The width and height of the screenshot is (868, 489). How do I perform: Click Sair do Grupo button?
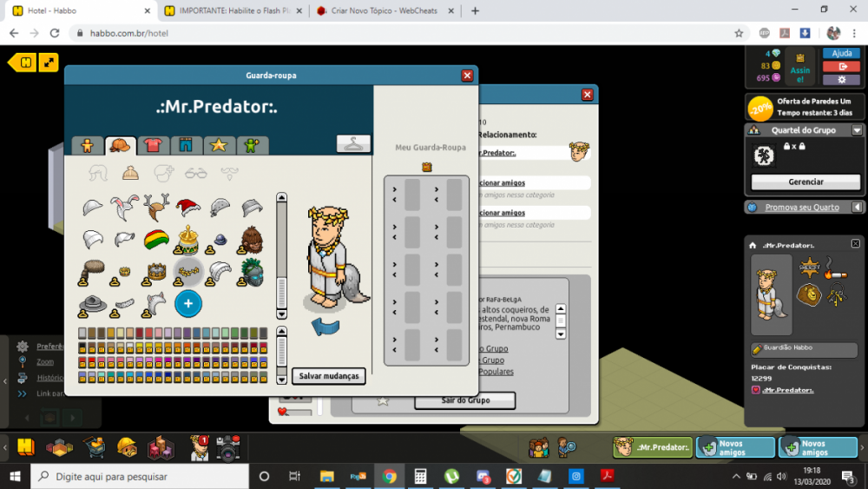[465, 400]
